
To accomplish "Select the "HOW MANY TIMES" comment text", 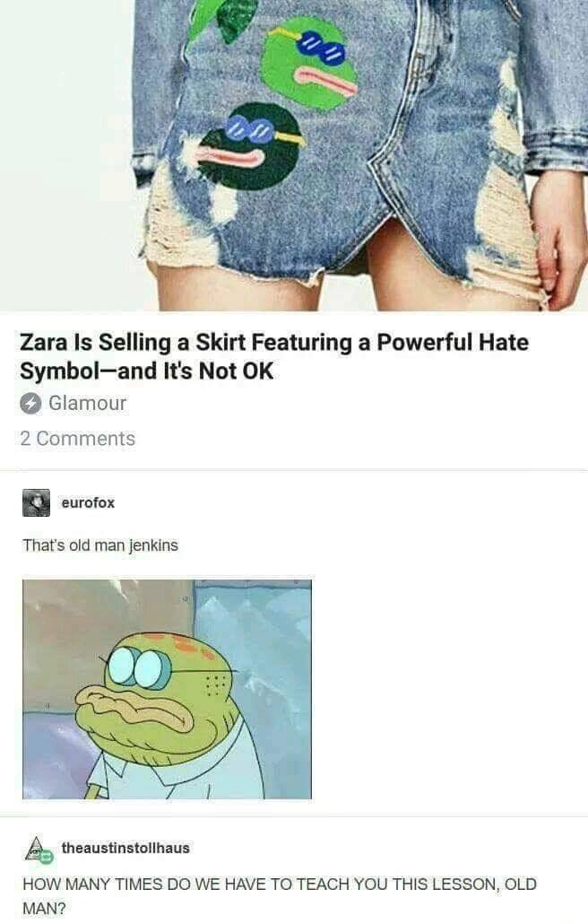I will (280, 895).
